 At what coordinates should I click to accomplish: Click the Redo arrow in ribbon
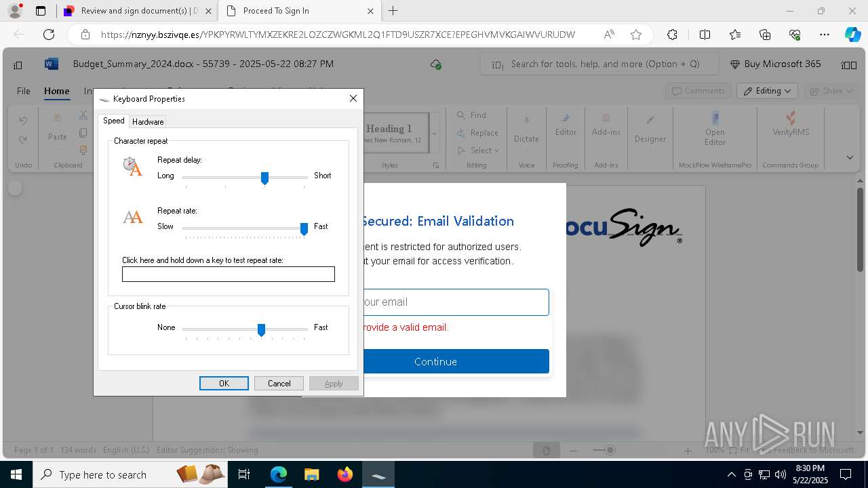click(x=23, y=140)
